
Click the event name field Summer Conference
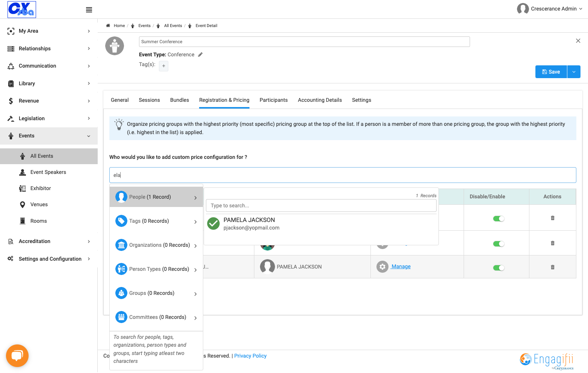click(304, 42)
